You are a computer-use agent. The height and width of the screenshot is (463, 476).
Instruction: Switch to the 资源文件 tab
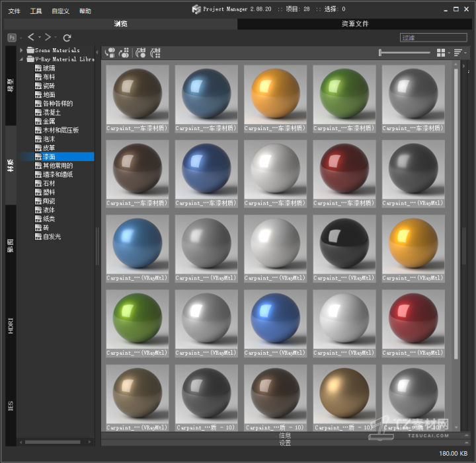pos(354,24)
